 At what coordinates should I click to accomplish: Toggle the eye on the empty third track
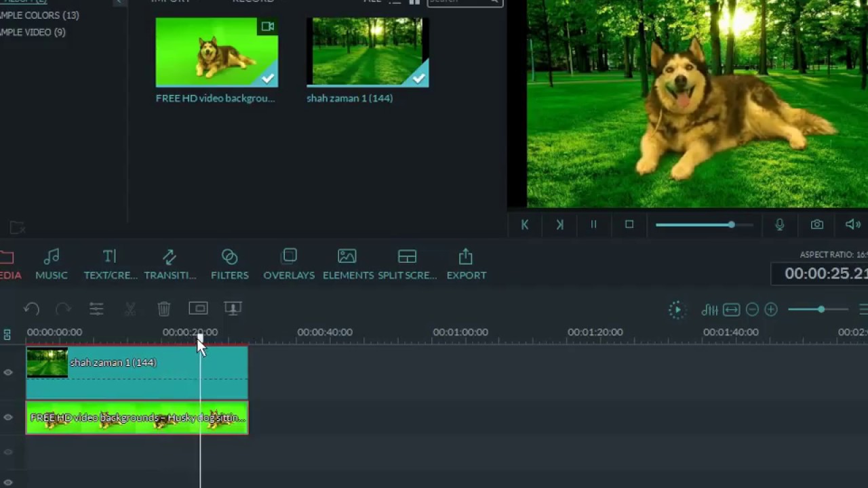[x=8, y=452]
